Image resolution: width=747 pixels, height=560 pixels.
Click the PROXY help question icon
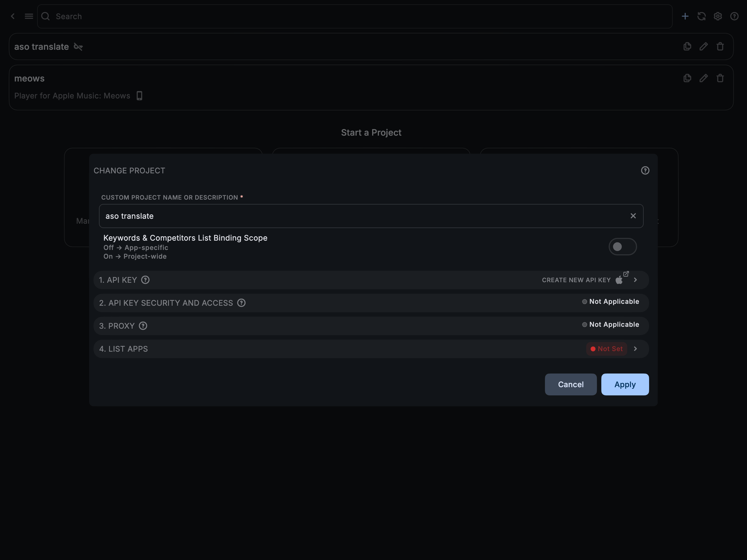click(x=143, y=326)
